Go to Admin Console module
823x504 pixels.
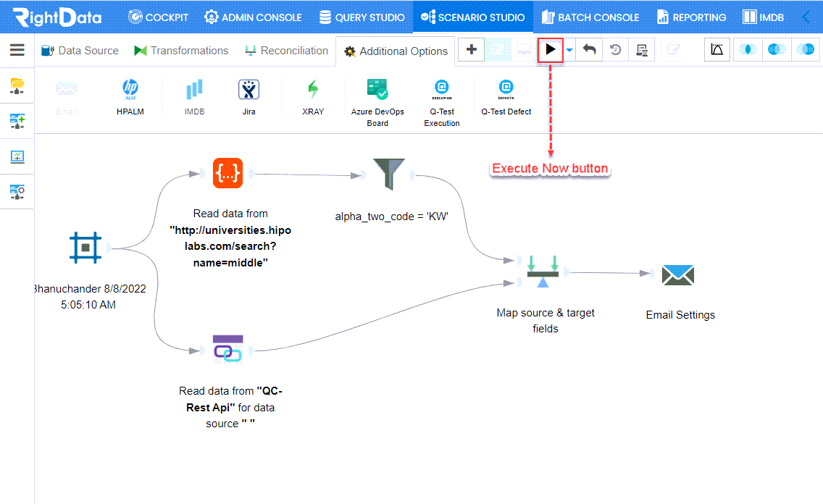point(253,17)
